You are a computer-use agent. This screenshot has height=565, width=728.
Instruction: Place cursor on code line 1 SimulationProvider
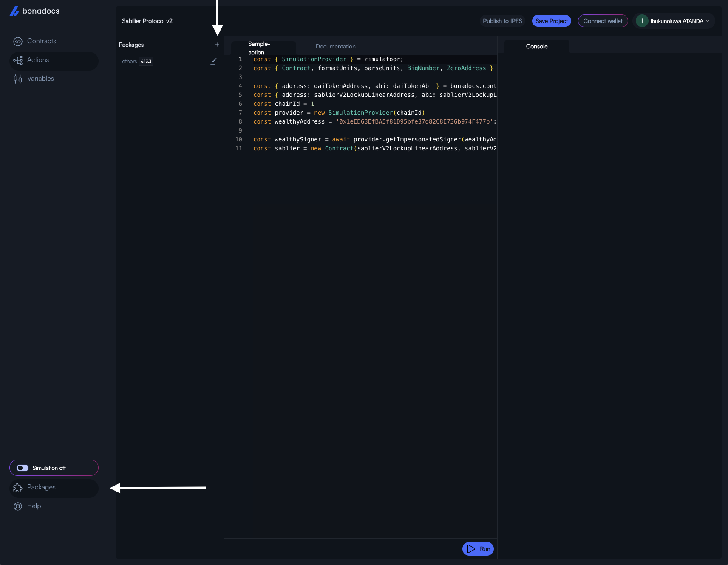pyautogui.click(x=314, y=59)
